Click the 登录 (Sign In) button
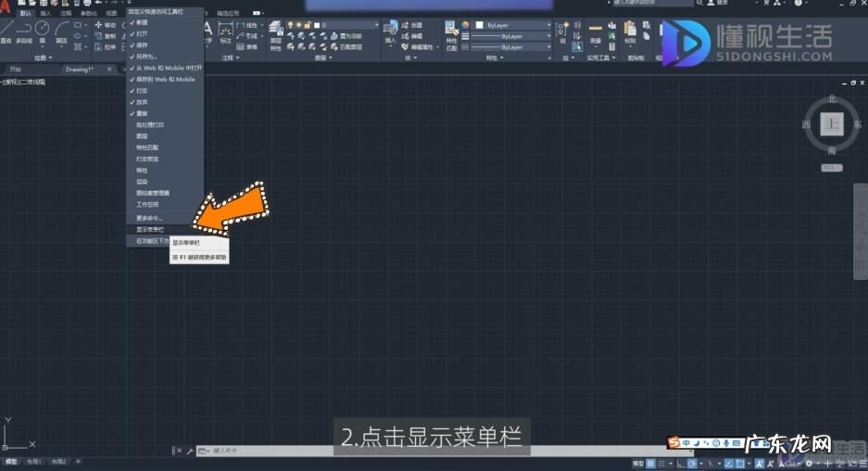This screenshot has height=471, width=868. tap(717, 3)
